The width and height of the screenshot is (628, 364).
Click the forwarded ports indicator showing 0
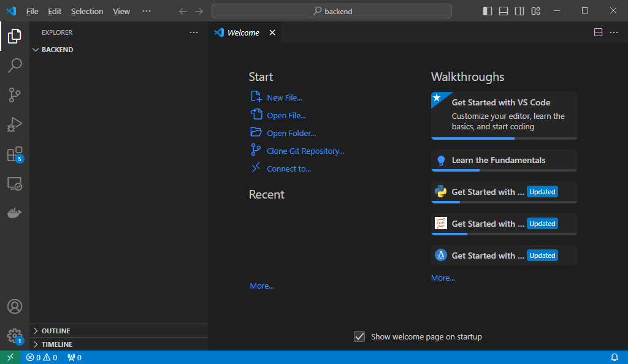(x=74, y=357)
